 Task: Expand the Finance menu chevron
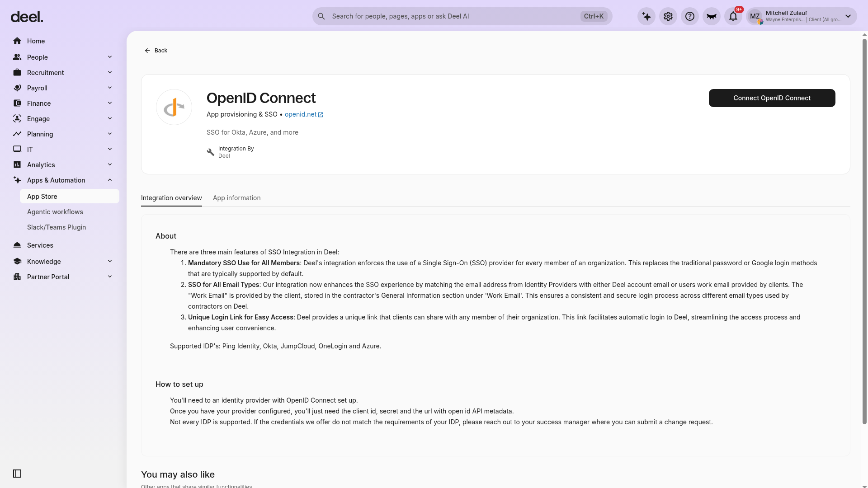coord(110,103)
